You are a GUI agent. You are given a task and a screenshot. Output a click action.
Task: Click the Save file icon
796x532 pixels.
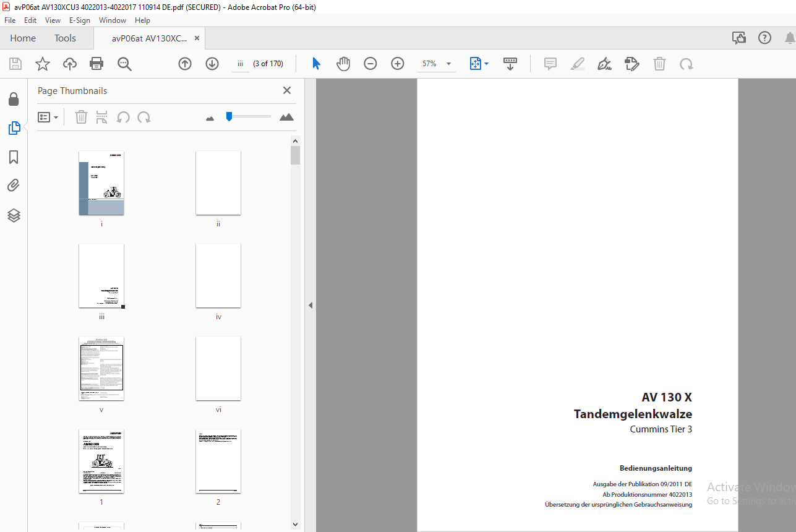coord(15,64)
